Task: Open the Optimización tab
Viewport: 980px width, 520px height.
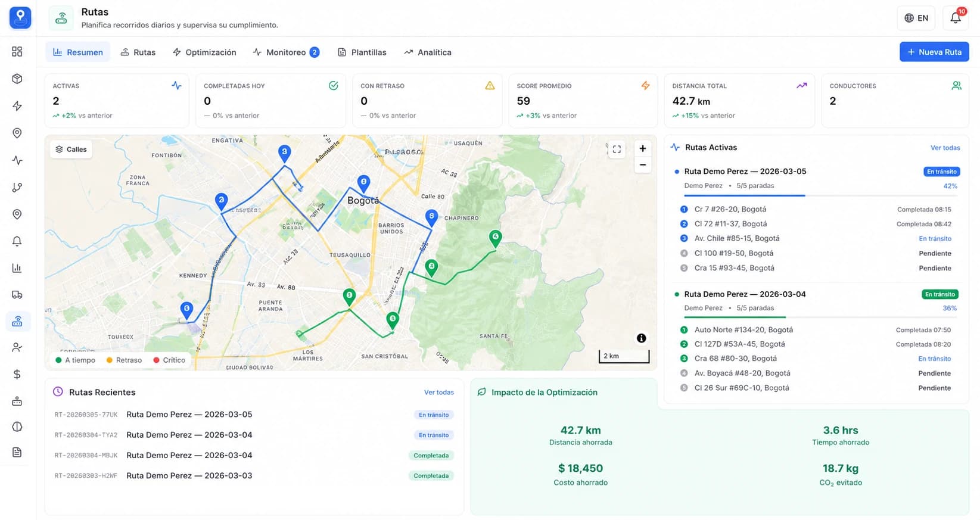Action: [x=204, y=52]
